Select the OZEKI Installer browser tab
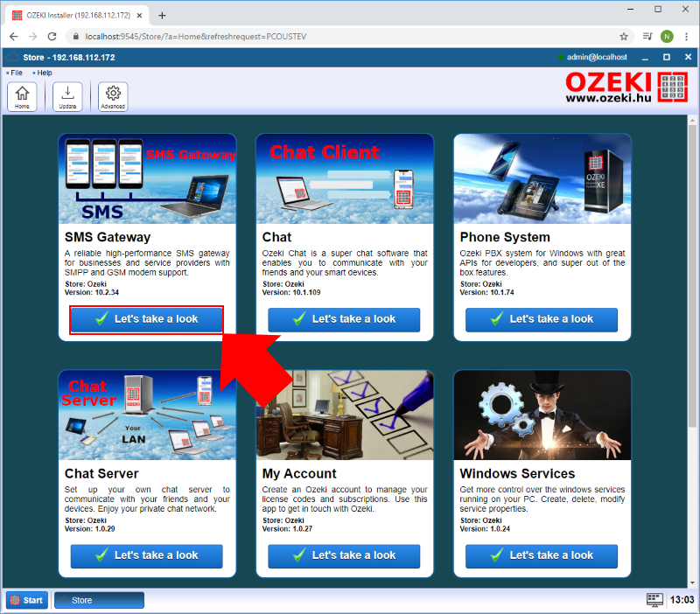 pyautogui.click(x=77, y=15)
